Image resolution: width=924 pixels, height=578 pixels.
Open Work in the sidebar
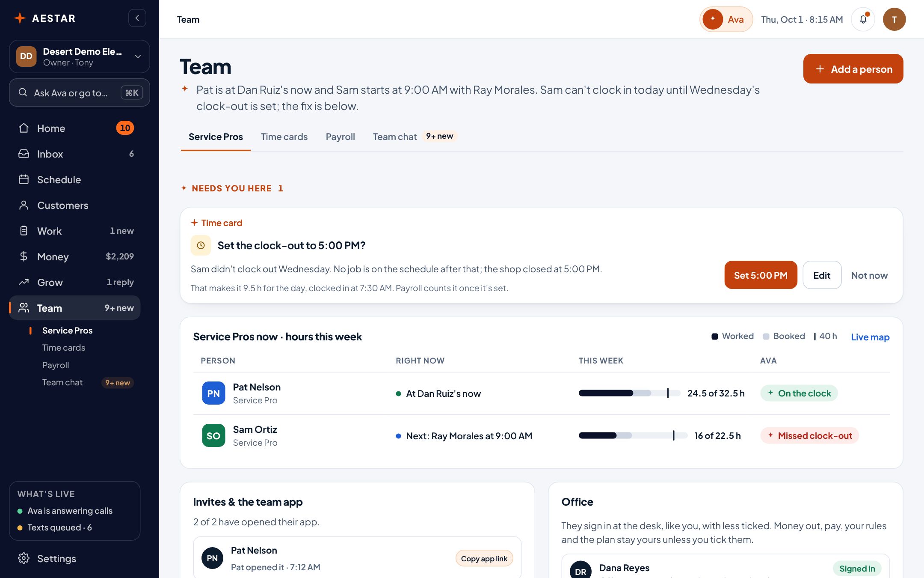(75, 231)
